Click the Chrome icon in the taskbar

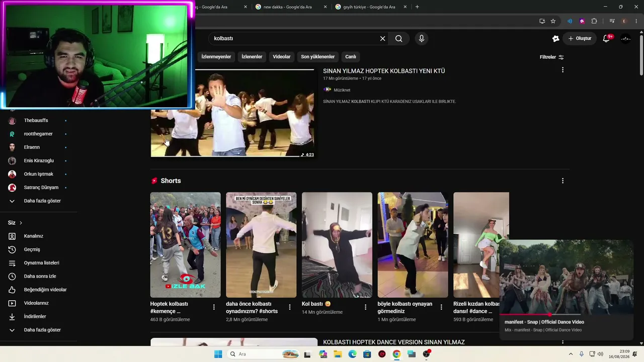click(396, 354)
